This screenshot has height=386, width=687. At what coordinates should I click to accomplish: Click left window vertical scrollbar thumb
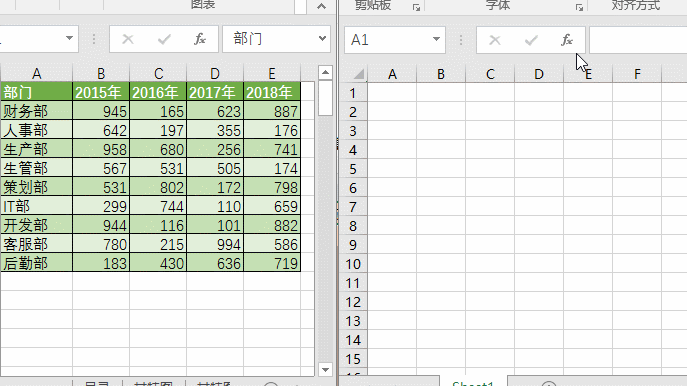point(325,99)
